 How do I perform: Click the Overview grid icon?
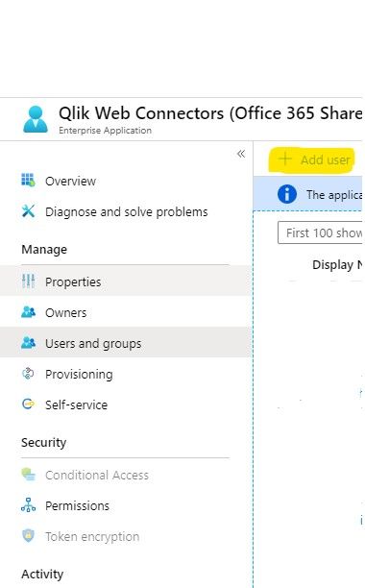tap(28, 181)
